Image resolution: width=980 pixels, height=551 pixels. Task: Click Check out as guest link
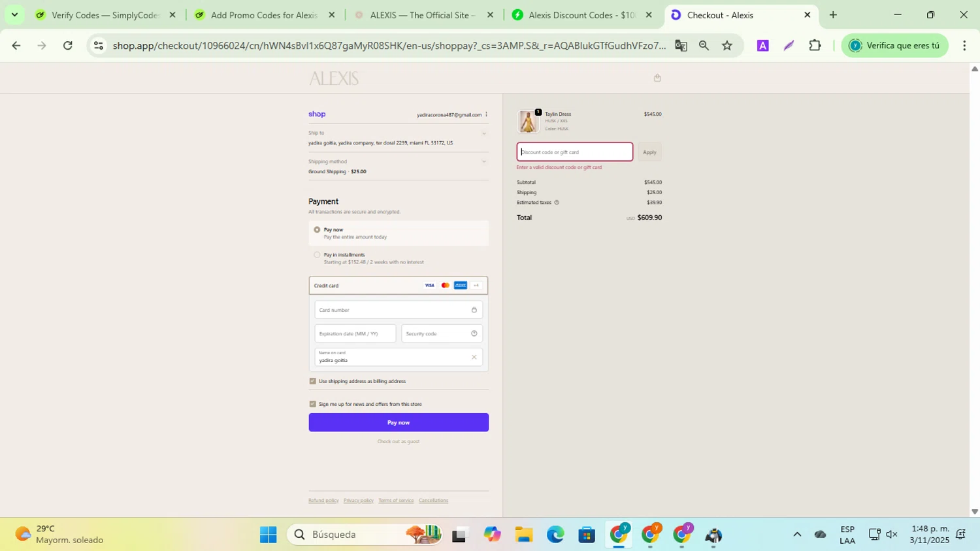coord(399,441)
